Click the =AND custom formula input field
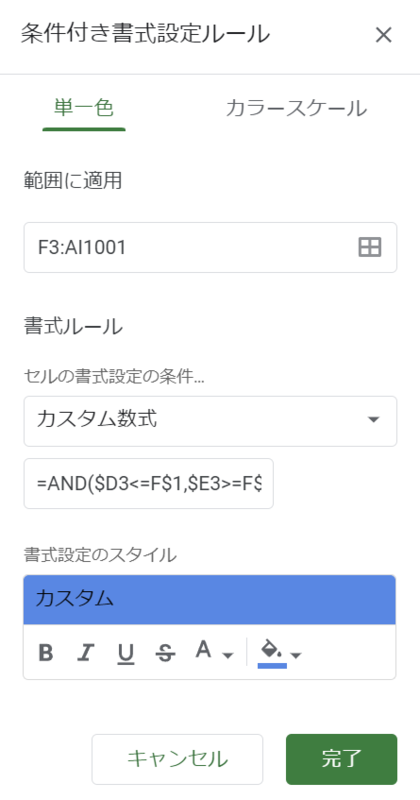420x800 pixels. coord(149,484)
